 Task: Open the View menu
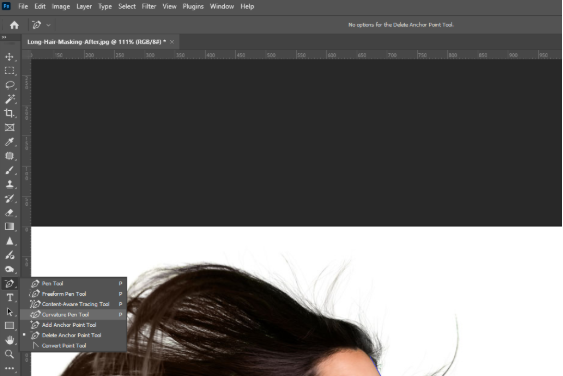tap(169, 6)
